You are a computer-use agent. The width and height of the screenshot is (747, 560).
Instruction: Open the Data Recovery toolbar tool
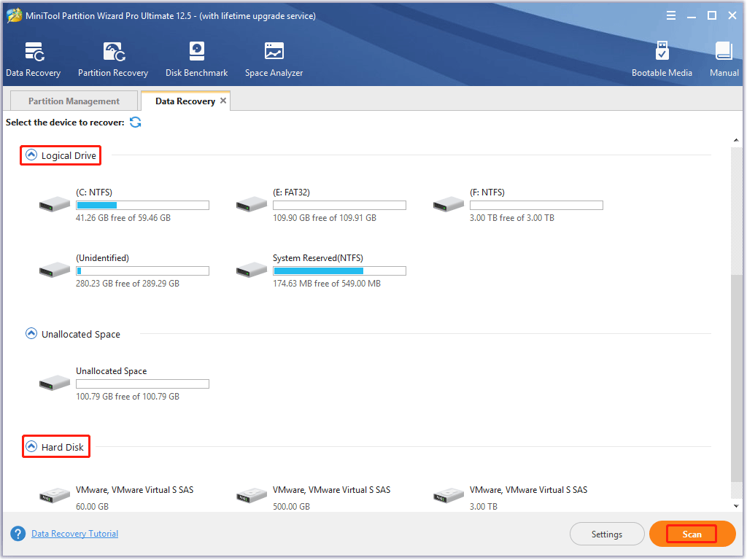(34, 60)
